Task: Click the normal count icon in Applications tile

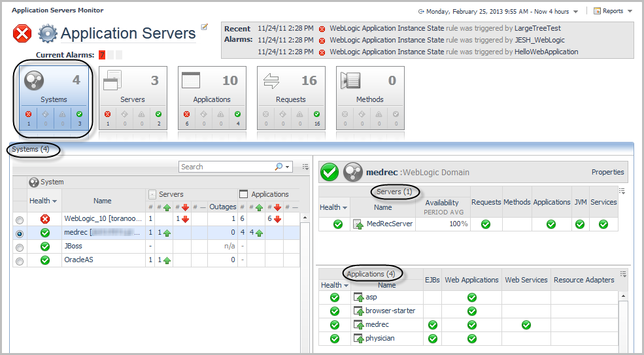Action: click(237, 114)
